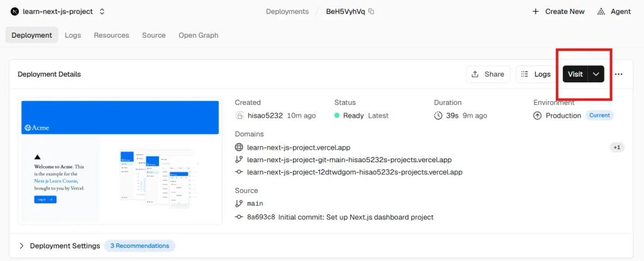Open the Acme deployment preview thumbnail
This screenshot has height=261, width=644.
pyautogui.click(x=120, y=161)
